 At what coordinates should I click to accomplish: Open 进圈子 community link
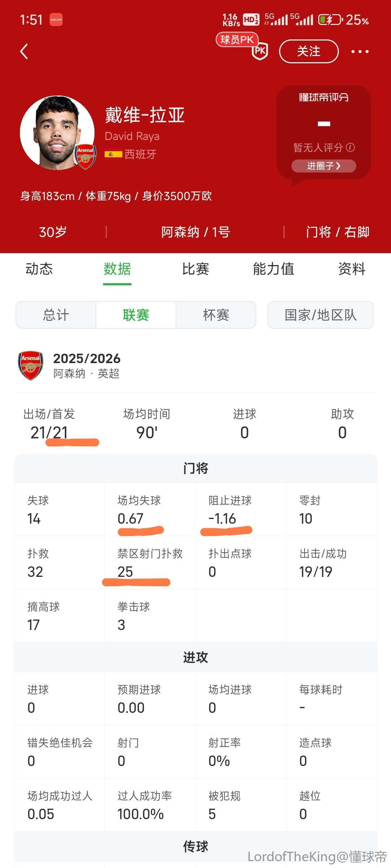coord(324,166)
